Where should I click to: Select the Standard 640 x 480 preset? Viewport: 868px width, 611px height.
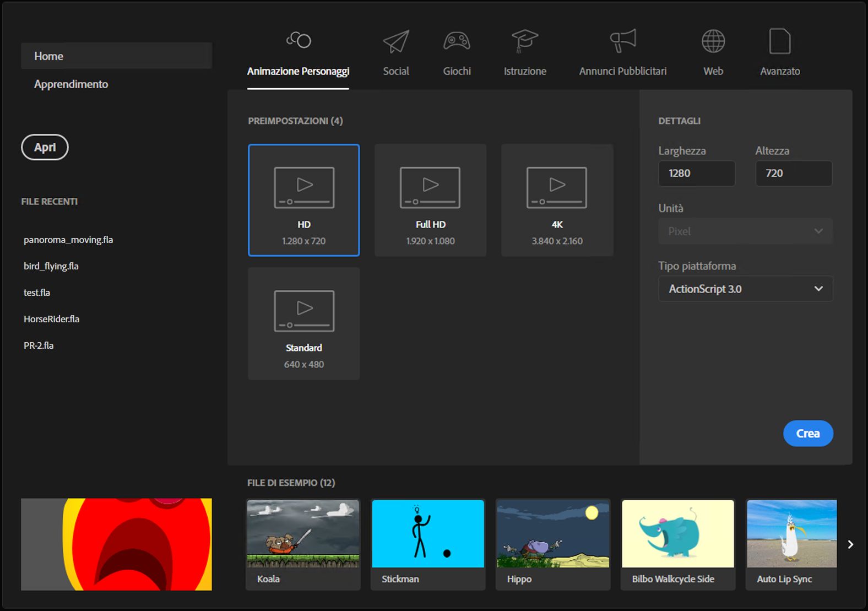click(x=303, y=323)
